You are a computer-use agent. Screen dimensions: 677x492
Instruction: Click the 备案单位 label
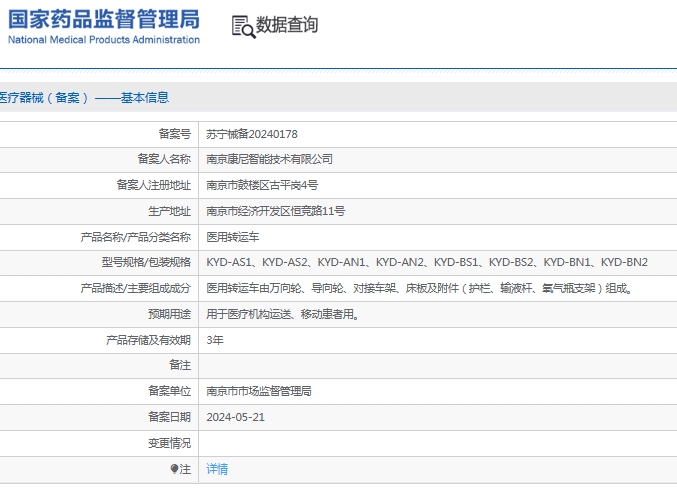click(x=169, y=391)
